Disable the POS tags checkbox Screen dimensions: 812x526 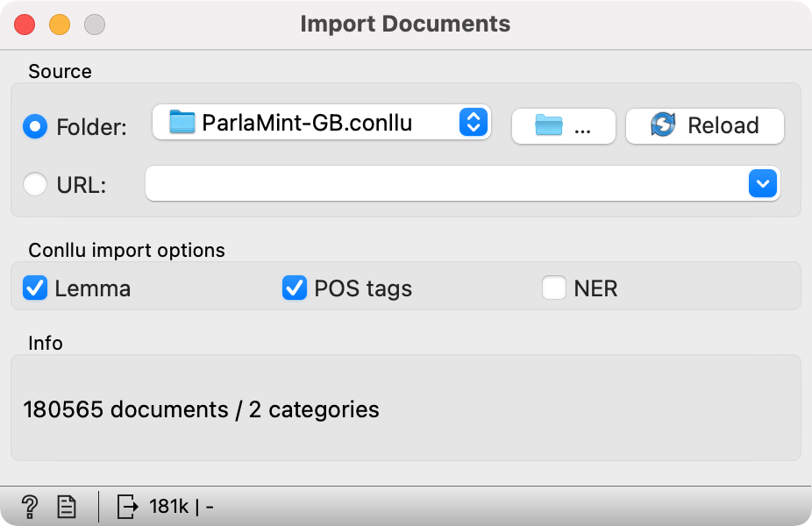point(295,288)
